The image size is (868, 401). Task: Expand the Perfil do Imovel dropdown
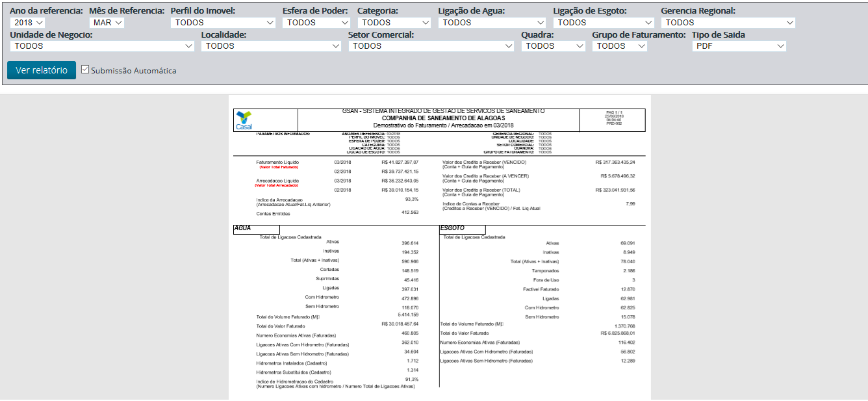[x=223, y=21]
